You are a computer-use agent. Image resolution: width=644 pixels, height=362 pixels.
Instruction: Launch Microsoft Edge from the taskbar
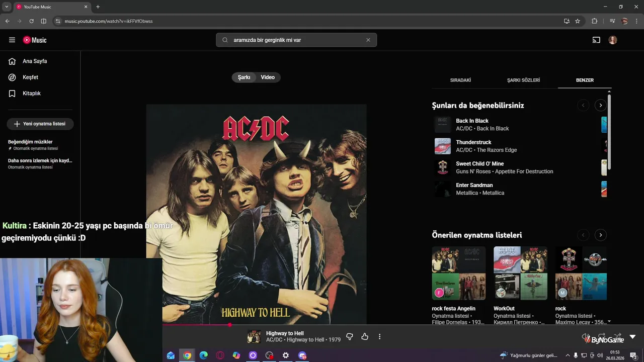click(x=203, y=355)
